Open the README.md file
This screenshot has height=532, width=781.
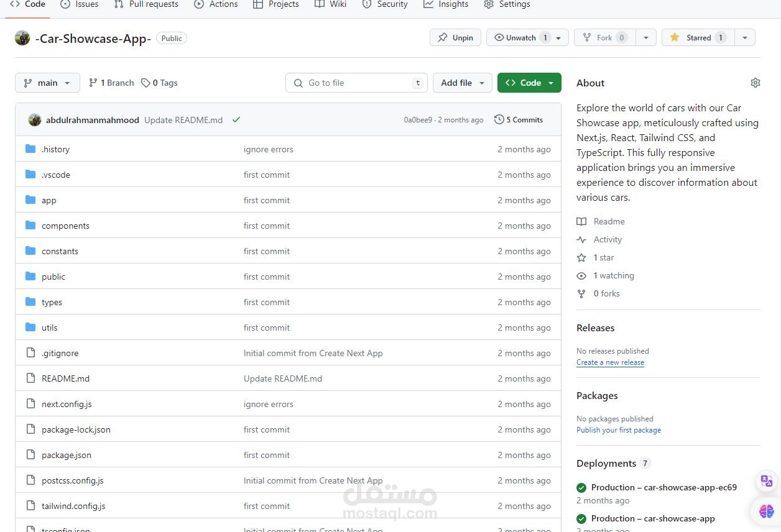click(65, 378)
